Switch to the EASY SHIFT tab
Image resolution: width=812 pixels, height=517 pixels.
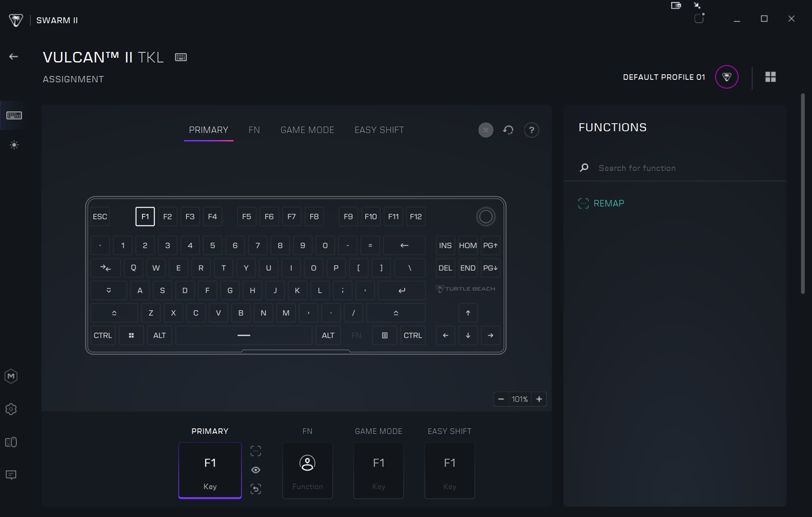pos(379,130)
